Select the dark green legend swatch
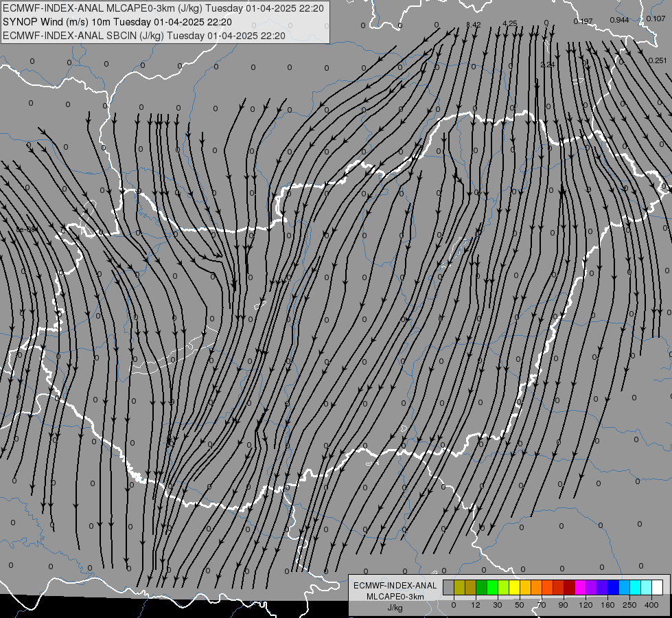The width and height of the screenshot is (672, 618). (482, 587)
